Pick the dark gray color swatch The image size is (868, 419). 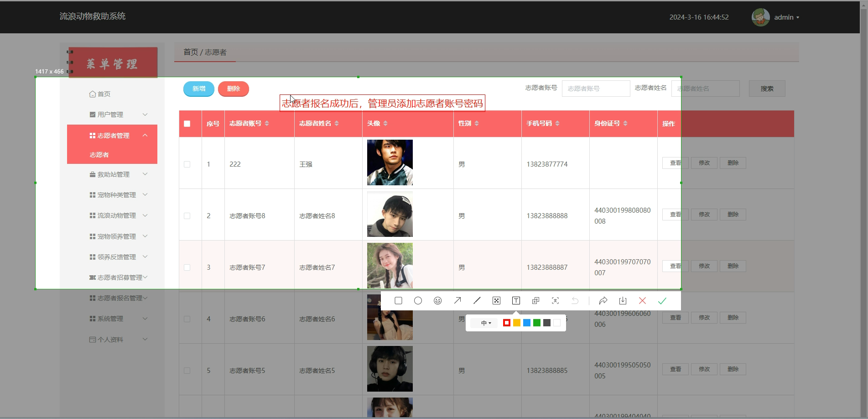(547, 323)
